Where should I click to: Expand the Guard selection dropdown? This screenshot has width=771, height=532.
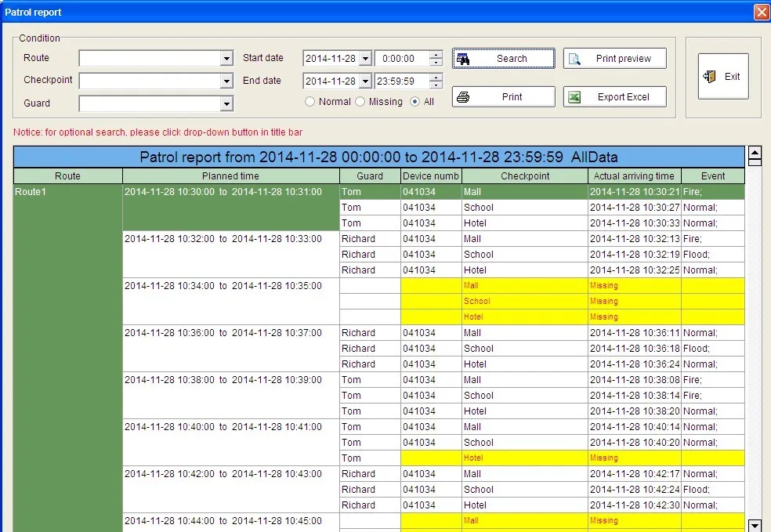(226, 103)
